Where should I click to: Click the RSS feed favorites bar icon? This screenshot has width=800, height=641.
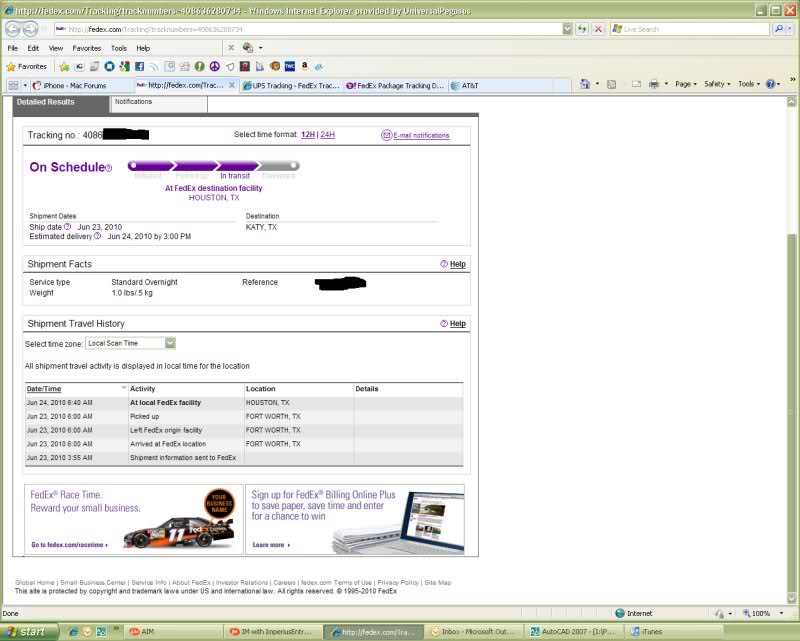[154, 66]
